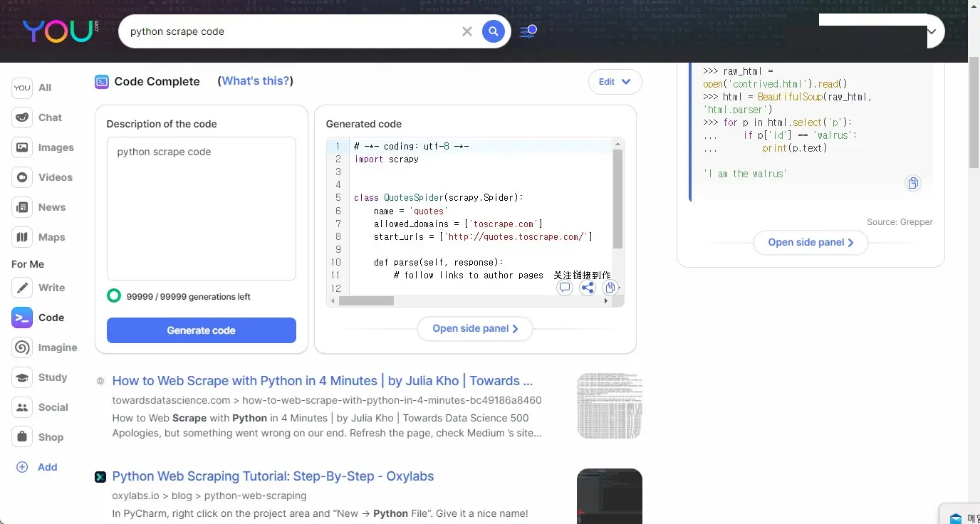980x524 pixels.
Task: Click the Generate code button
Action: click(x=202, y=330)
